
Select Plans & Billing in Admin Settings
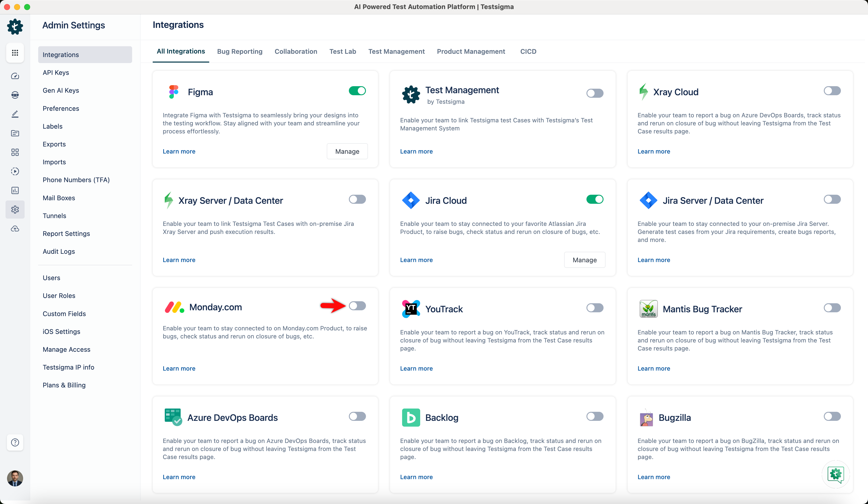(64, 385)
